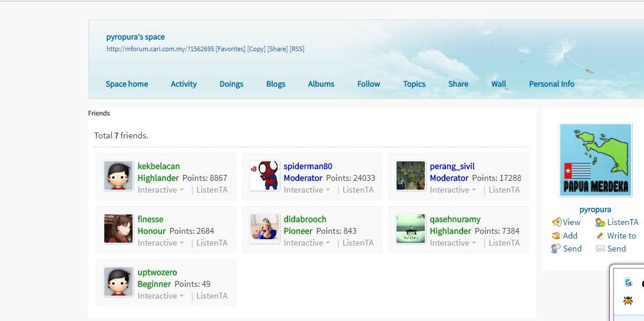The height and width of the screenshot is (321, 644).
Task: Click the [Share] link beside Copy
Action: [278, 49]
